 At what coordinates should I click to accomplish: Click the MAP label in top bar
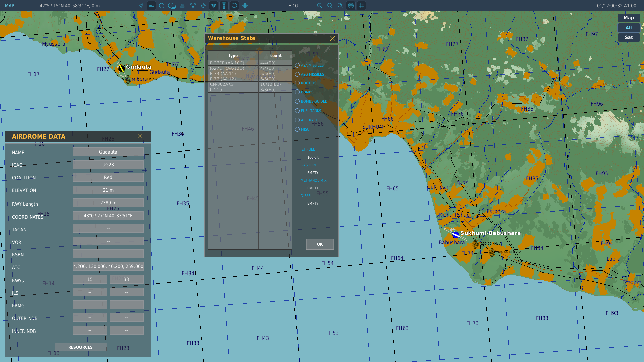coord(10,6)
